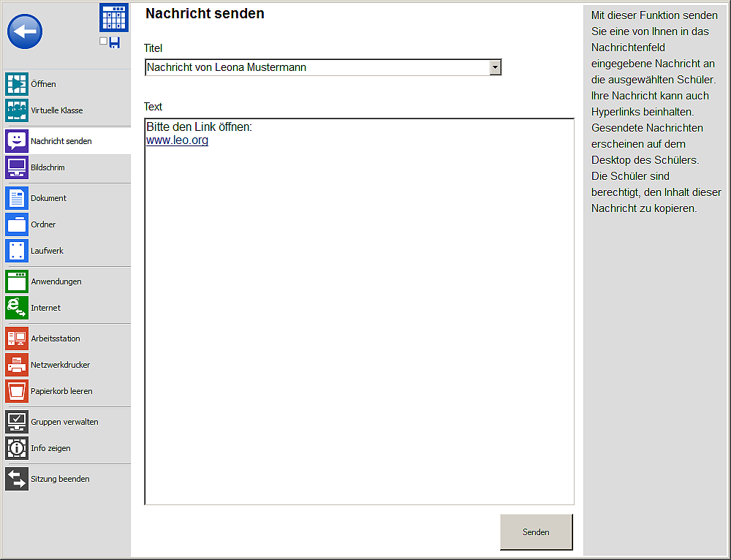731x560 pixels.
Task: Toggle the checkbox beside the save icon
Action: 103,42
